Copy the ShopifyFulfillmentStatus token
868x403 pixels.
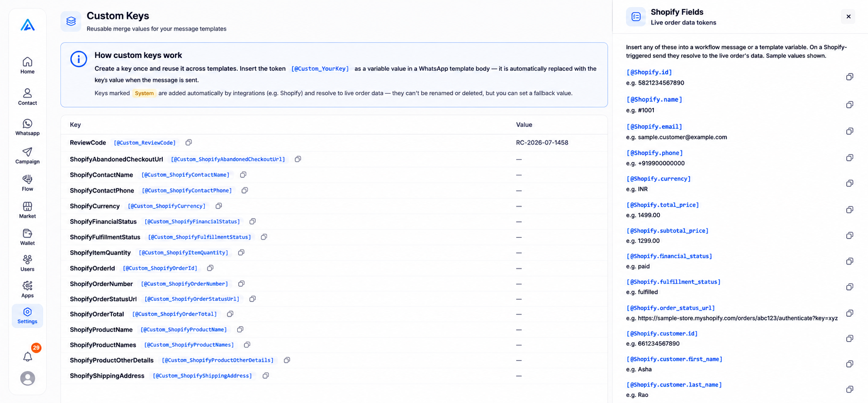pyautogui.click(x=264, y=237)
